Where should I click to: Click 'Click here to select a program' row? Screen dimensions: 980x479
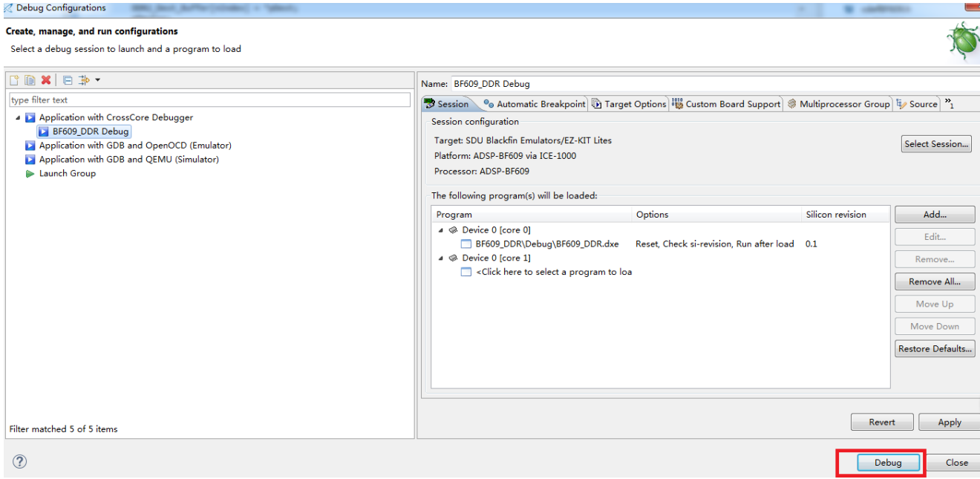click(554, 273)
